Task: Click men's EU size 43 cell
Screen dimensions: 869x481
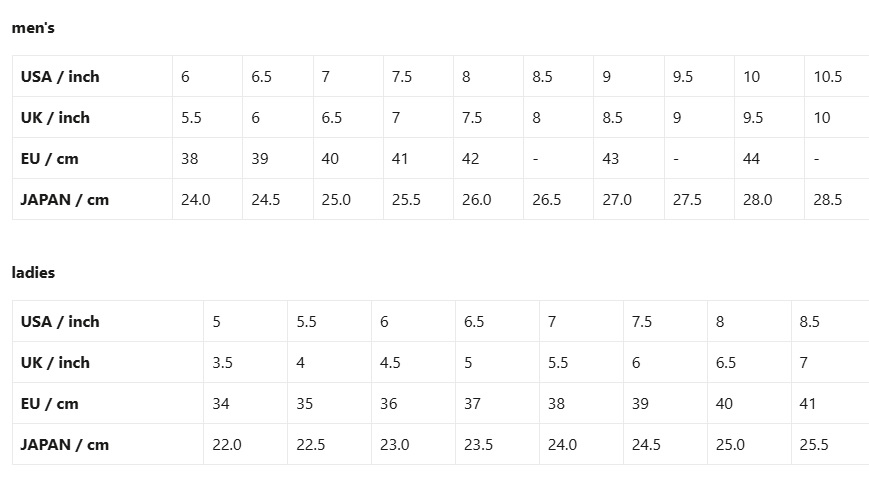Action: (629, 158)
